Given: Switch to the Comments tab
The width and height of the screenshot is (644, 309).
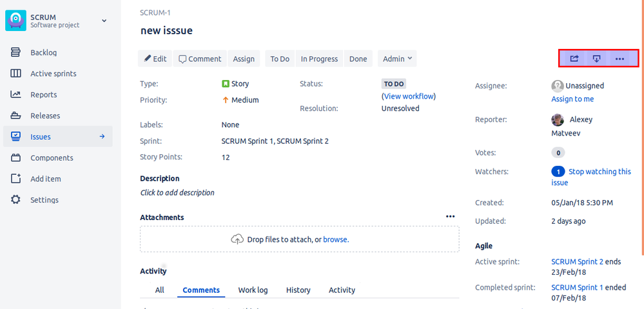Looking at the screenshot, I should pos(201,290).
